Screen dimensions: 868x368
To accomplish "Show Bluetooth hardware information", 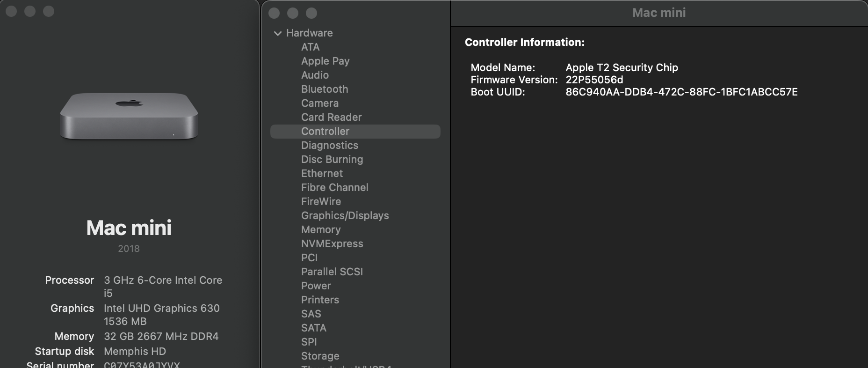I will [x=325, y=89].
